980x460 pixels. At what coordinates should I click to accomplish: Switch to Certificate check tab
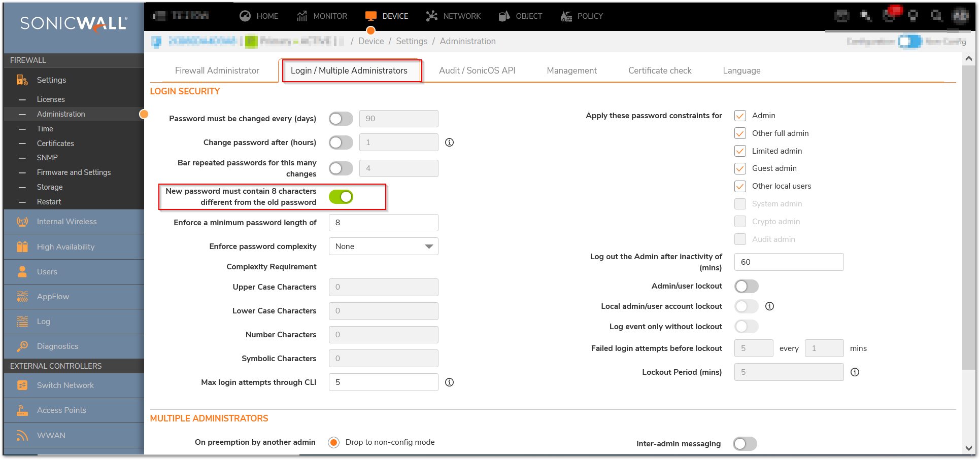pos(660,70)
